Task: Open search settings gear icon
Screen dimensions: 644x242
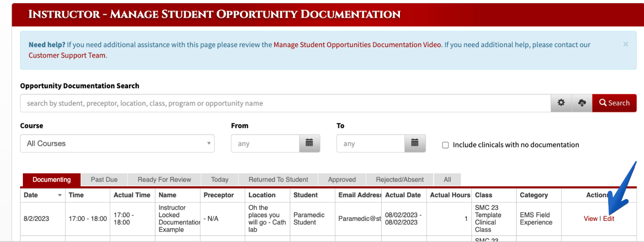Action: click(x=561, y=103)
